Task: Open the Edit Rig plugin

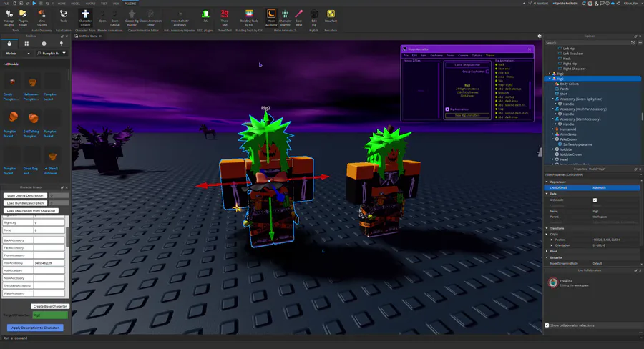Action: point(314,18)
